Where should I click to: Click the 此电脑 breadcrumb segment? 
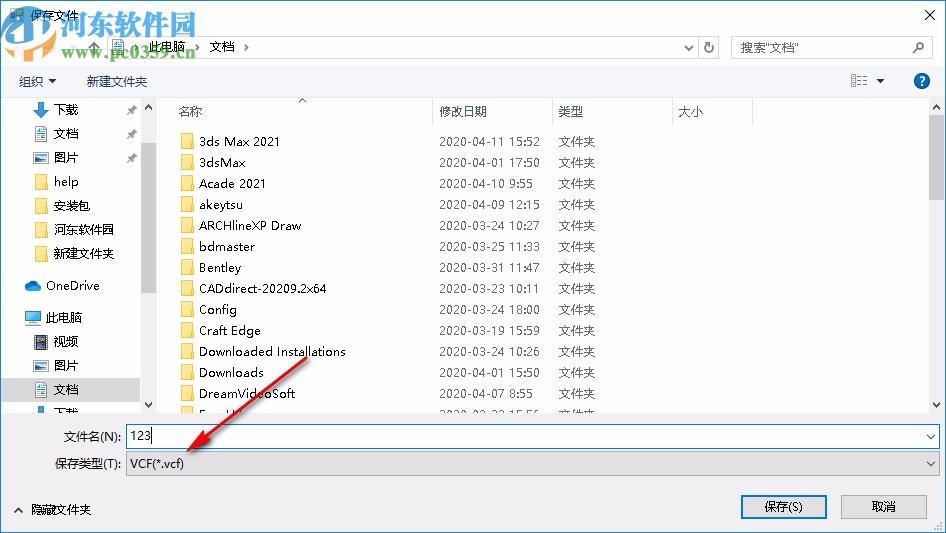click(167, 47)
